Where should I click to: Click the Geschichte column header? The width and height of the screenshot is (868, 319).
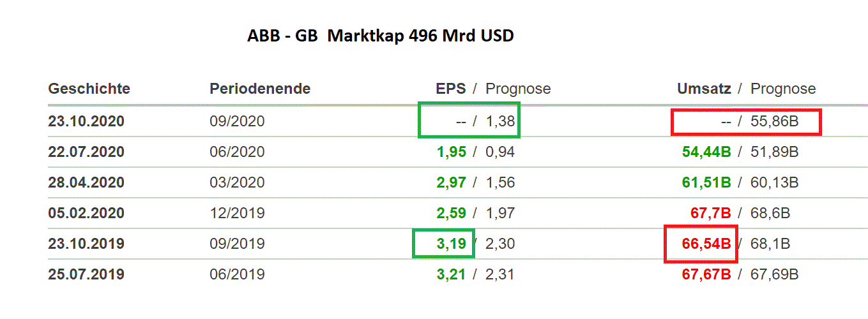coord(89,89)
